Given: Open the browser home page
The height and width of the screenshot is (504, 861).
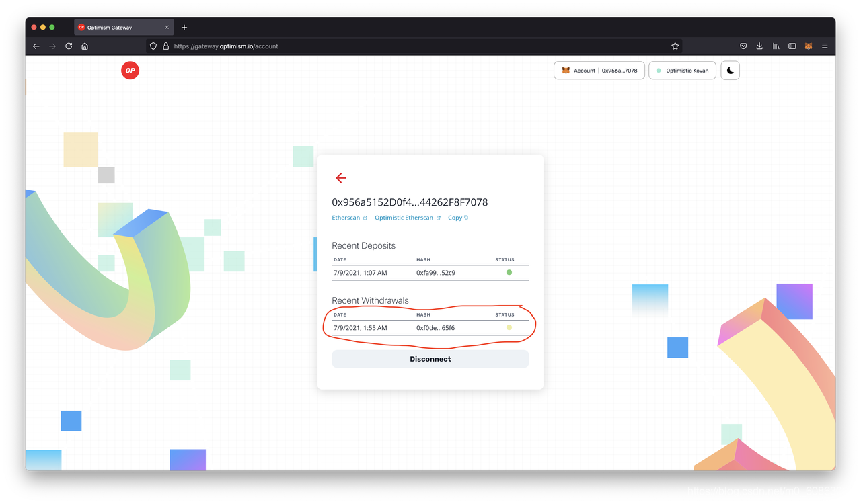Looking at the screenshot, I should point(85,46).
